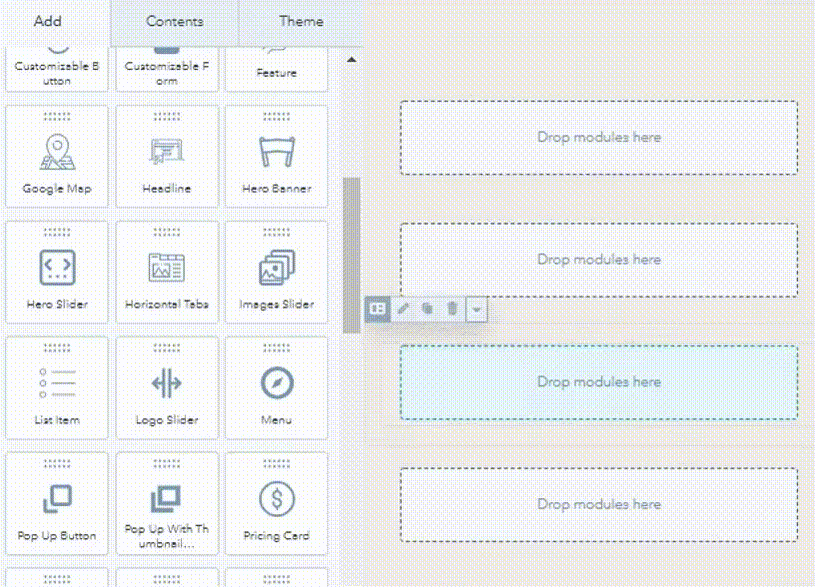Open the Theme tab
The height and width of the screenshot is (587, 815).
coord(300,21)
